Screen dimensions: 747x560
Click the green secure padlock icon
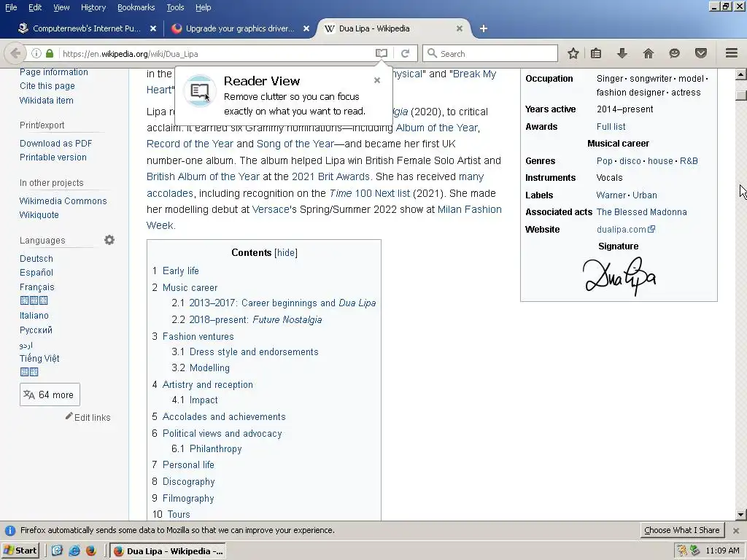click(50, 53)
